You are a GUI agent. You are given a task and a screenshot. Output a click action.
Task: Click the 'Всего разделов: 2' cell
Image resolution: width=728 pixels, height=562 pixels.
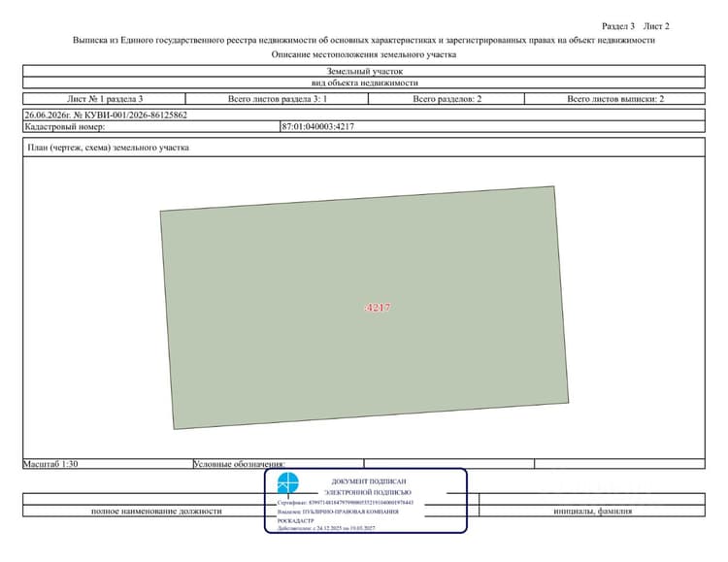[x=447, y=98]
